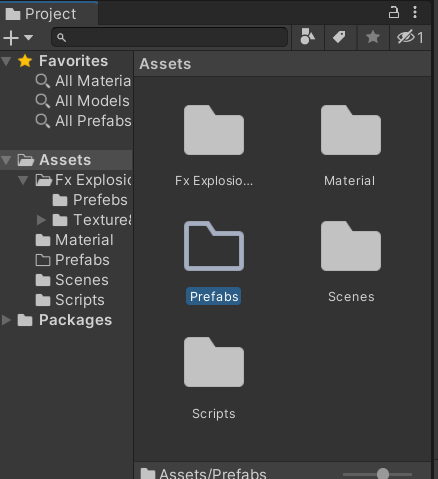Select the Prefebs subfolder in tree

coord(100,200)
